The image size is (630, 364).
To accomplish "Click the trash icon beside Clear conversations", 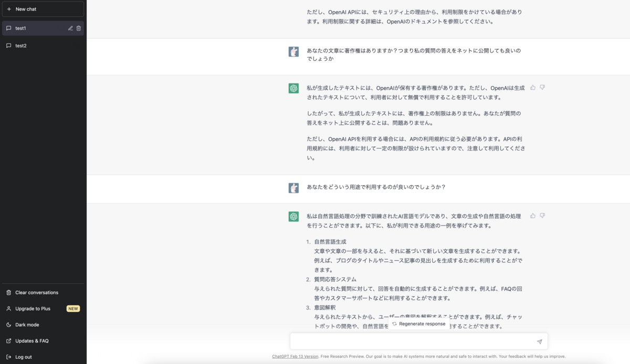I will click(9, 293).
